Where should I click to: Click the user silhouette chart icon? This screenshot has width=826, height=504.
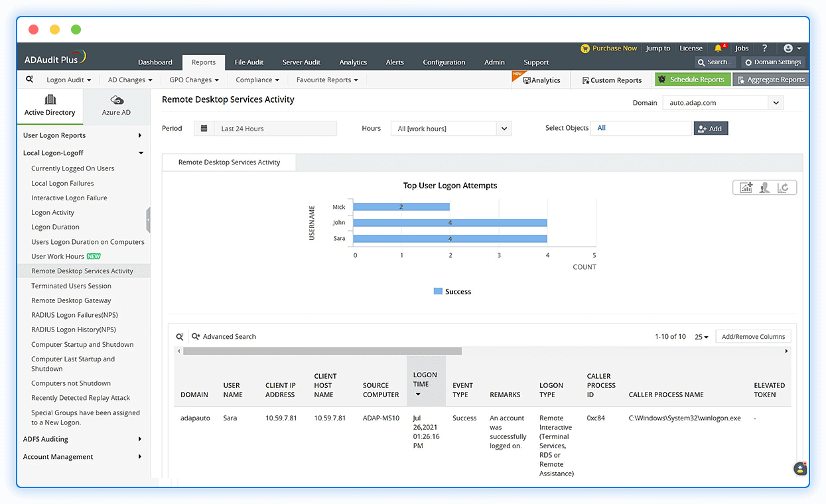coord(765,188)
